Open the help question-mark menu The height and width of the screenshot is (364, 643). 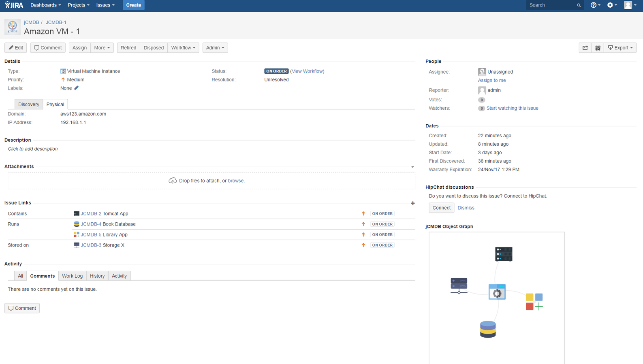click(595, 5)
